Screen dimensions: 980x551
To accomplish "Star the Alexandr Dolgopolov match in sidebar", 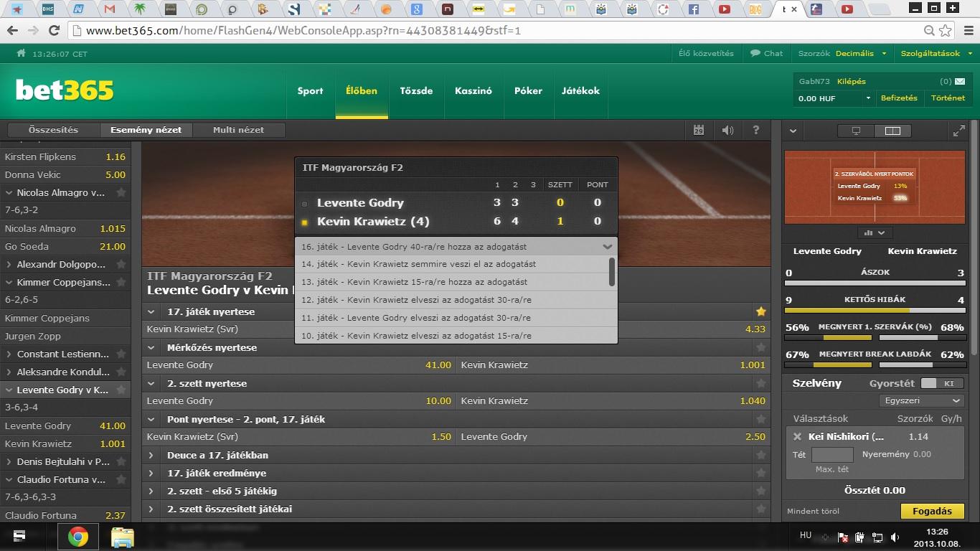I will [121, 264].
